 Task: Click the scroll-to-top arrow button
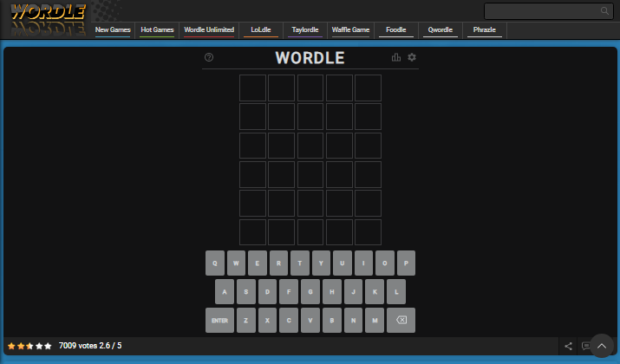pos(602,346)
